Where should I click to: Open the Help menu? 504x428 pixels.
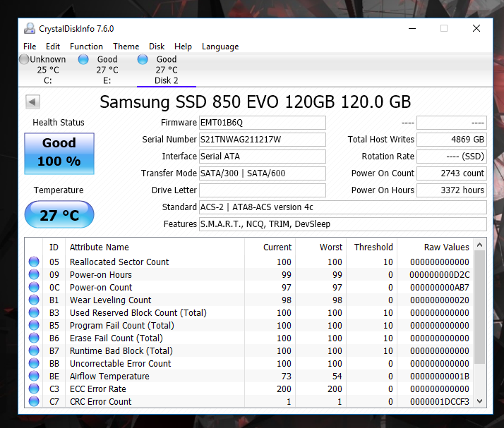(x=183, y=47)
